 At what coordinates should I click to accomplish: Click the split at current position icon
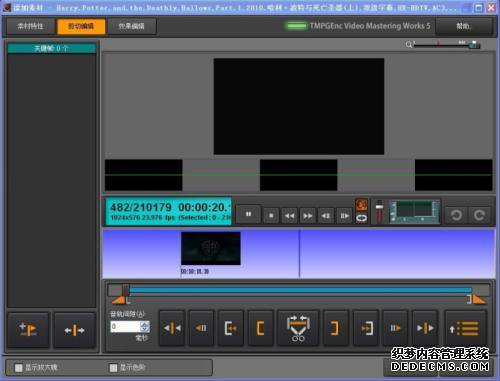tap(75, 330)
